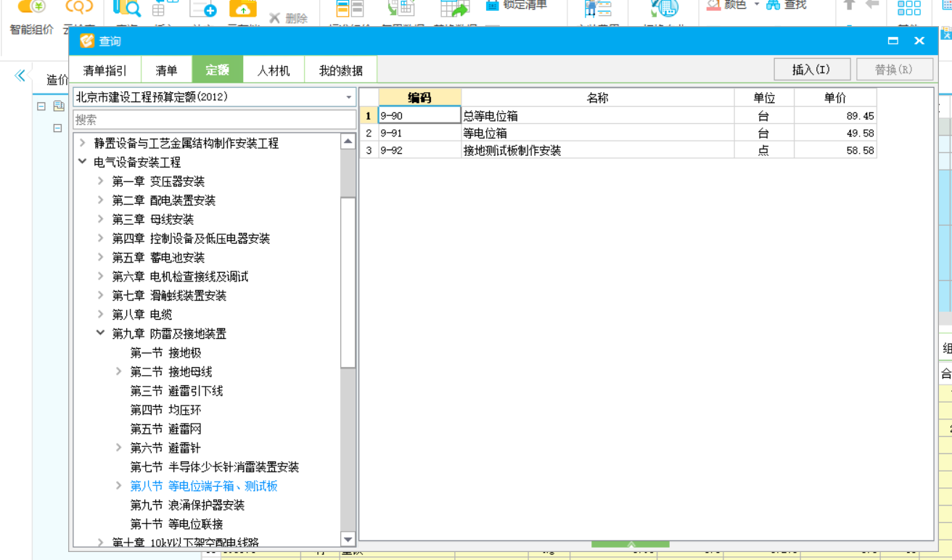Click the 删除 toolbar button
Viewport: 952px width, 560px height.
click(x=288, y=18)
